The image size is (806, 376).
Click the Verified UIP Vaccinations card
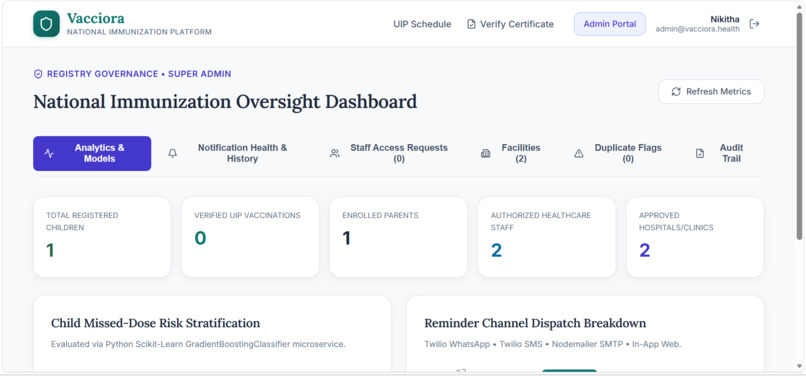pos(250,237)
